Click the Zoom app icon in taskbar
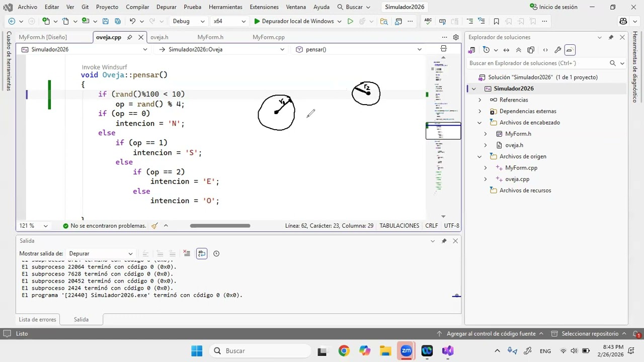The width and height of the screenshot is (644, 362). point(406,351)
